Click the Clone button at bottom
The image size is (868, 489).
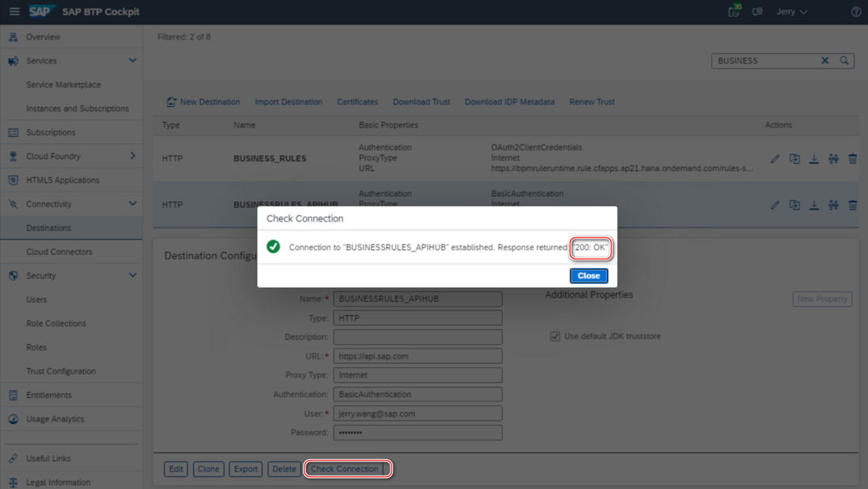[208, 469]
